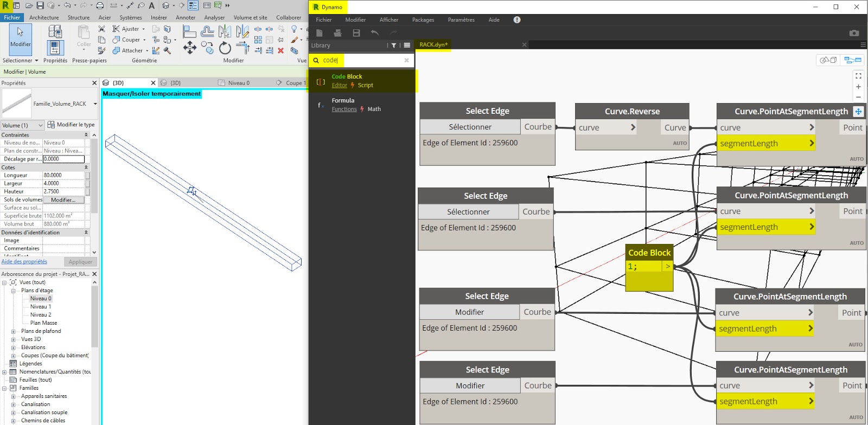Image resolution: width=868 pixels, height=425 pixels.
Task: Open Revit file with the folder icon
Action: [x=29, y=5]
